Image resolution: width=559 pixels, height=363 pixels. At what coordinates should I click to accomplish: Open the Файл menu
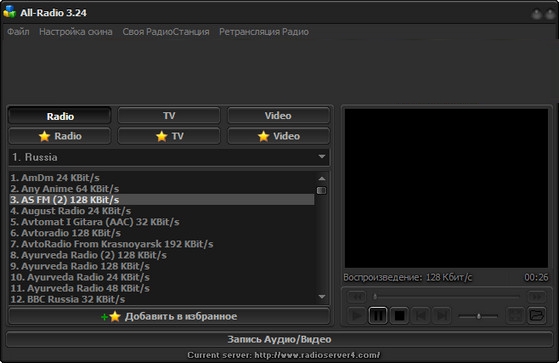18,32
